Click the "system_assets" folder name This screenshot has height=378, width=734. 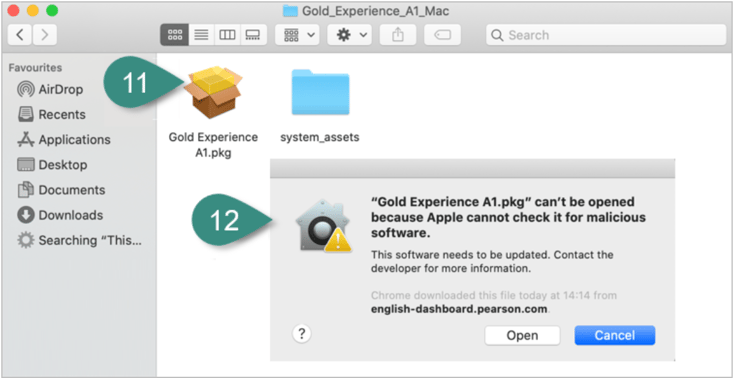pyautogui.click(x=320, y=138)
